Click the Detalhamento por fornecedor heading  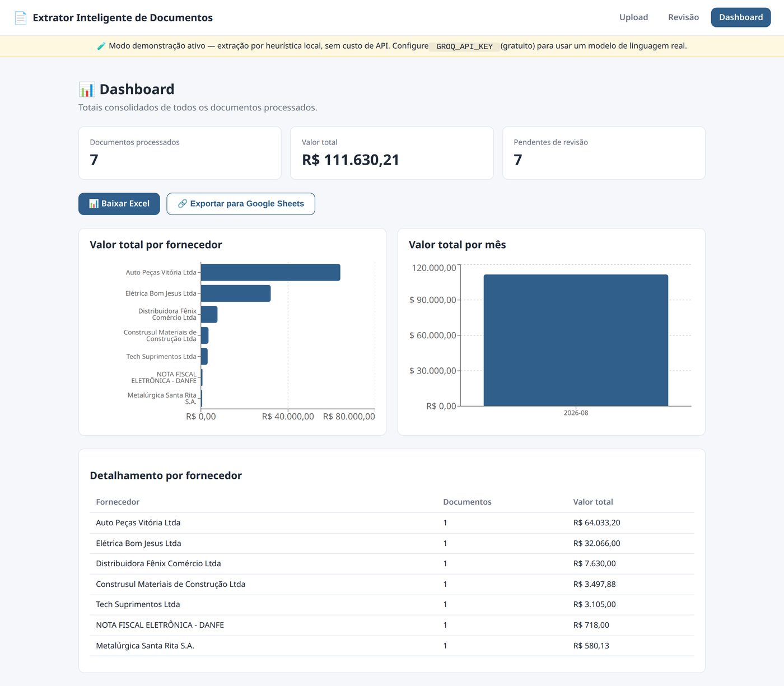pos(166,475)
